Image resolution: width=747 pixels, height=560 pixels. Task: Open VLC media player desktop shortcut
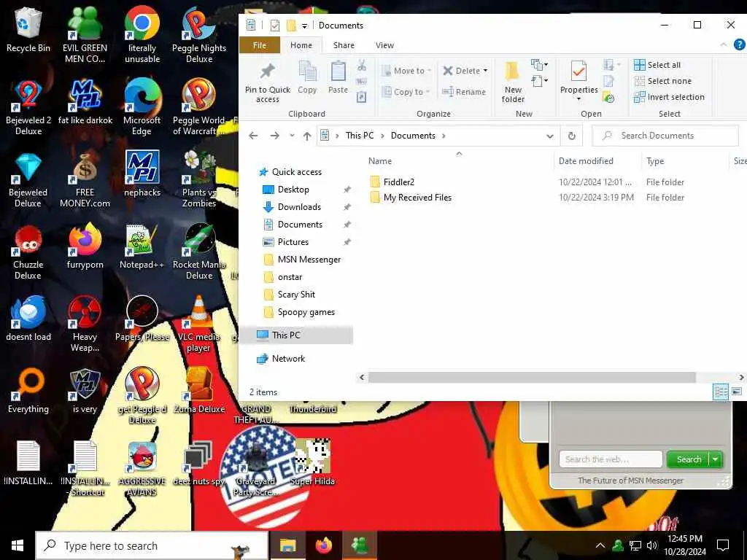pyautogui.click(x=198, y=324)
